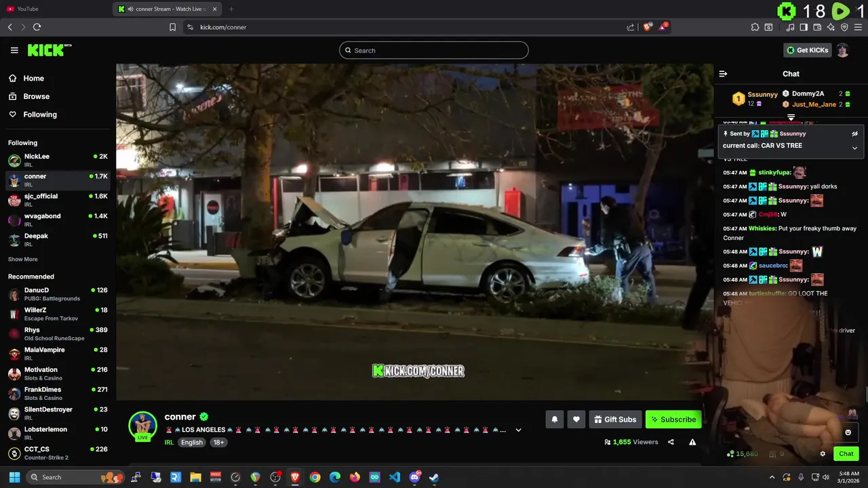Screen dimensions: 868x488
Task: Focus the Kick search field
Action: pyautogui.click(x=434, y=50)
